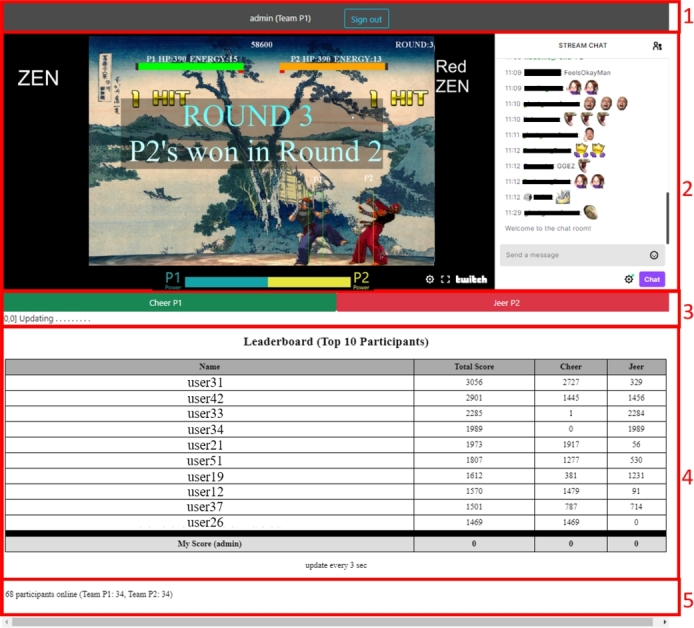Click the My Score (admin) row label
This screenshot has height=628, width=694.
209,543
